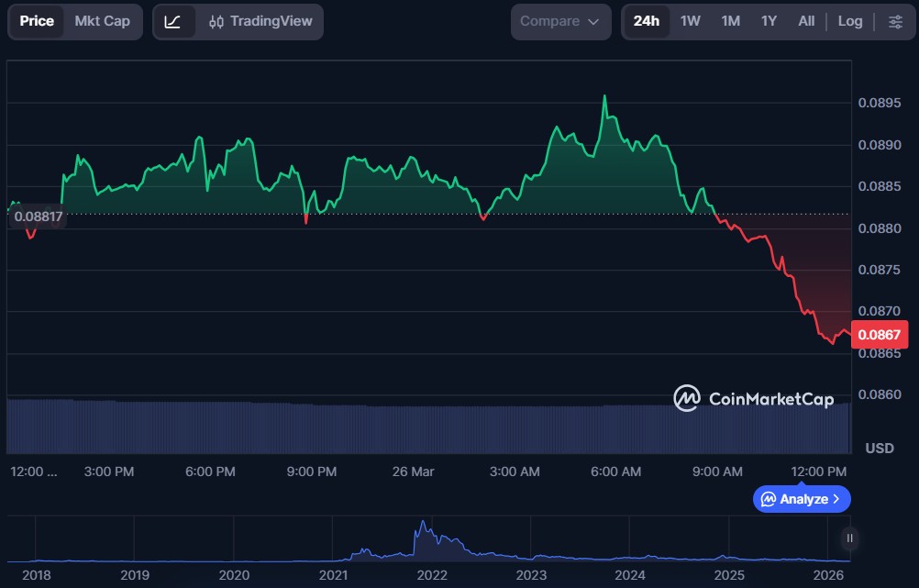Select the 24h time range
The height and width of the screenshot is (588, 919).
pos(646,21)
